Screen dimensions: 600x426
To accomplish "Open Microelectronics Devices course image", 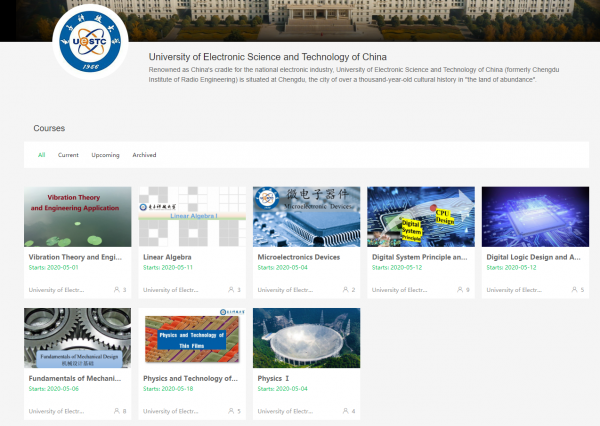I will pos(306,216).
